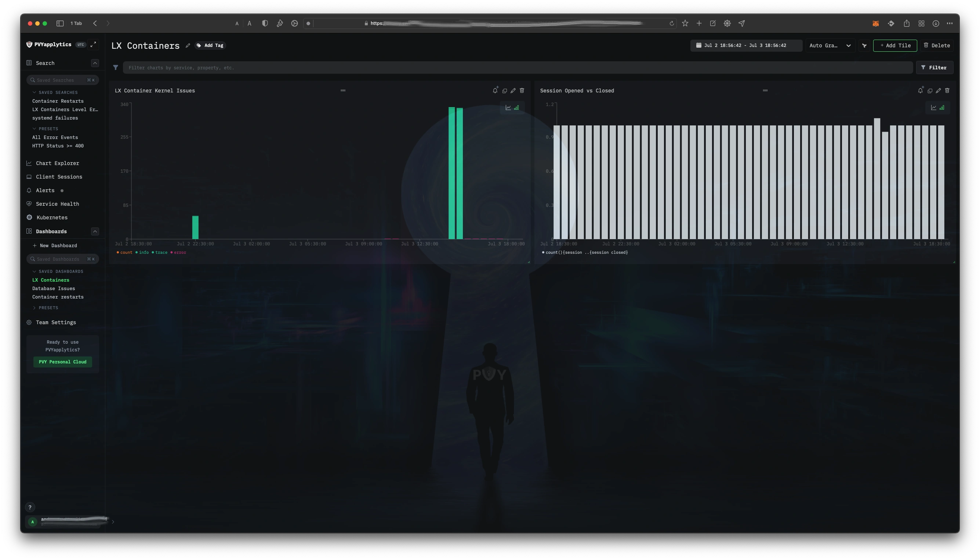The width and height of the screenshot is (980, 560).
Task: Click the Add Tile button
Action: point(895,46)
